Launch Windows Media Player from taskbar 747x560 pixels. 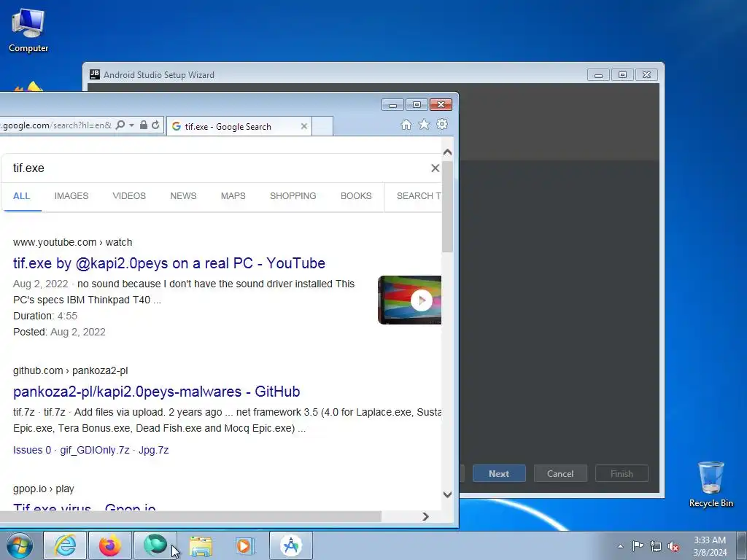pyautogui.click(x=245, y=545)
